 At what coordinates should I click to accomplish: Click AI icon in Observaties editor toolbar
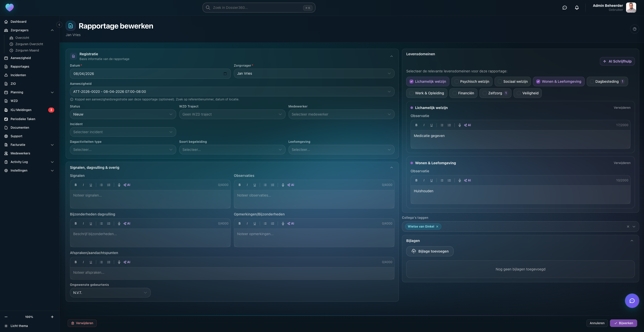[x=291, y=185]
